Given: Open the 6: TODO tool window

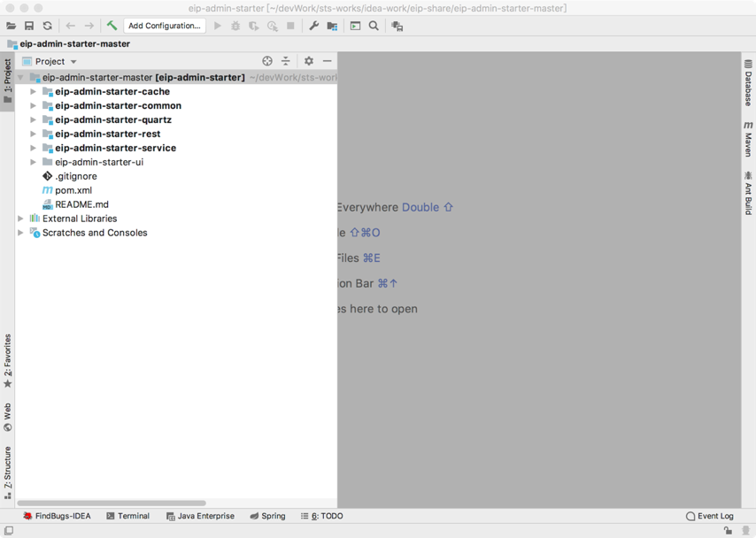Looking at the screenshot, I should [321, 516].
